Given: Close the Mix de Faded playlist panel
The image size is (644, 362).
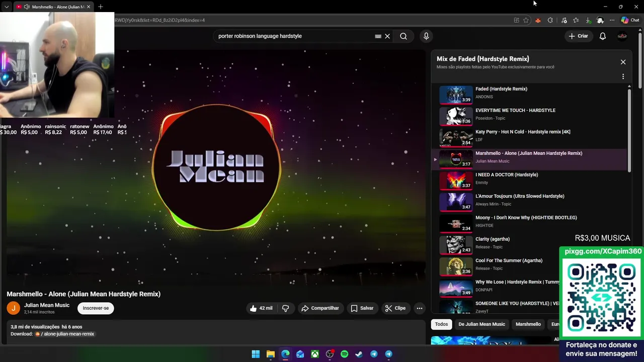Looking at the screenshot, I should tap(623, 62).
